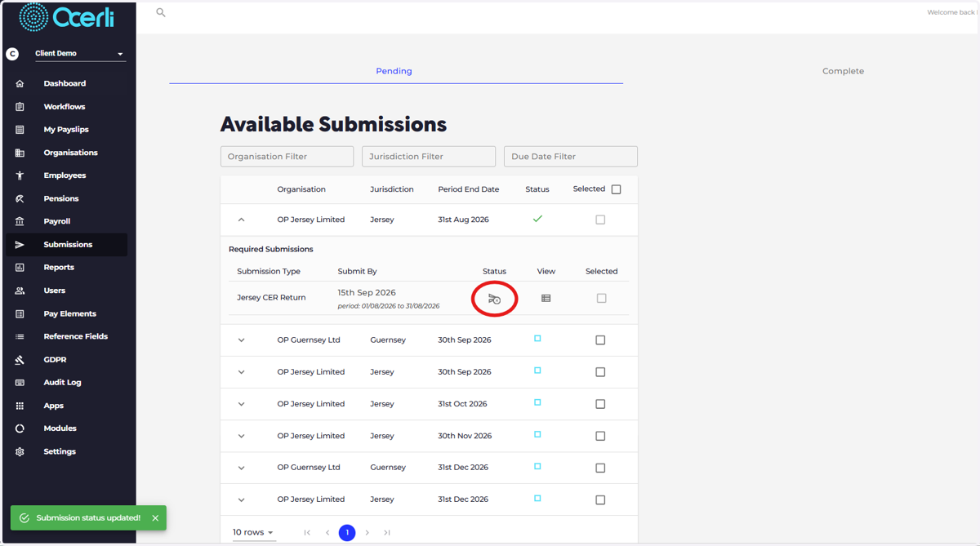Open the 10 rows page size dropdown
Screen dimensions: 980x546
(x=253, y=532)
